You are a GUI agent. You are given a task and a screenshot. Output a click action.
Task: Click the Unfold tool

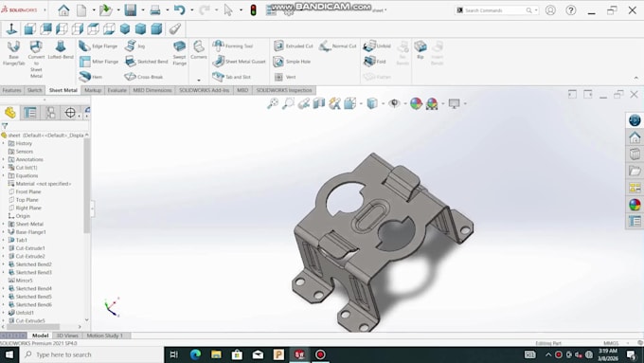[x=377, y=46]
